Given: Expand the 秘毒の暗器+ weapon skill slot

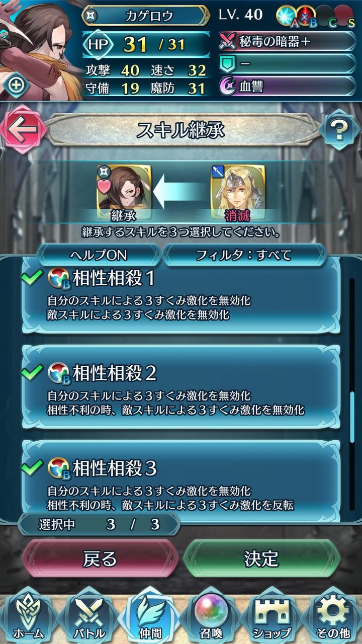Looking at the screenshot, I should [x=287, y=42].
